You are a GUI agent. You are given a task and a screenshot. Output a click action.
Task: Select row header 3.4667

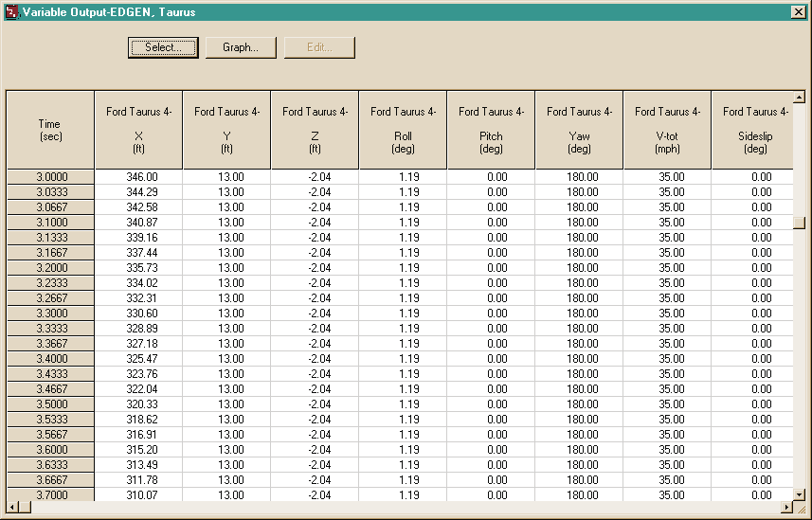[x=50, y=389]
